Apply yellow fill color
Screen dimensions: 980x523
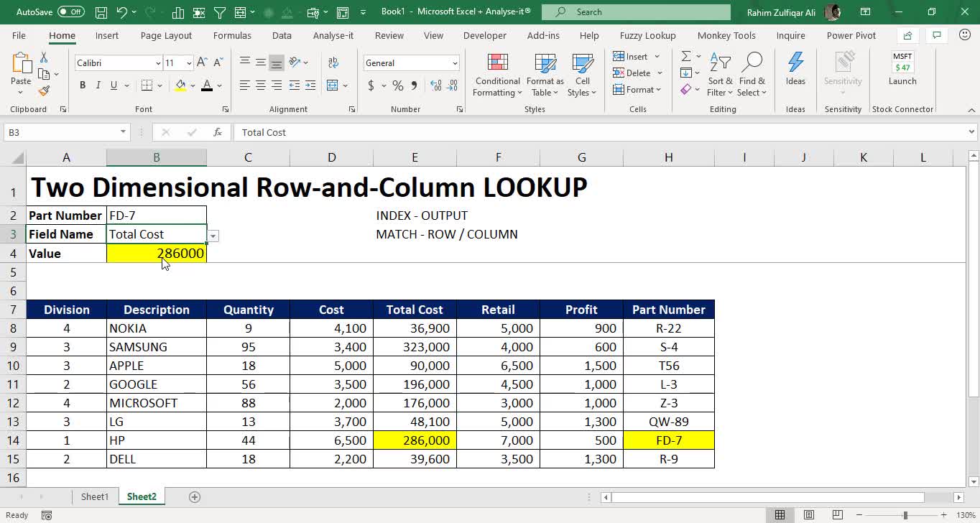180,85
